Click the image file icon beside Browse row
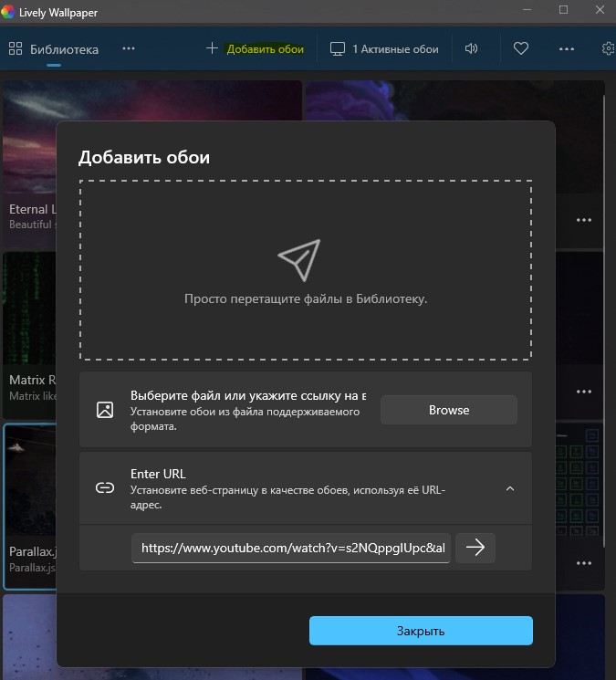 point(105,410)
